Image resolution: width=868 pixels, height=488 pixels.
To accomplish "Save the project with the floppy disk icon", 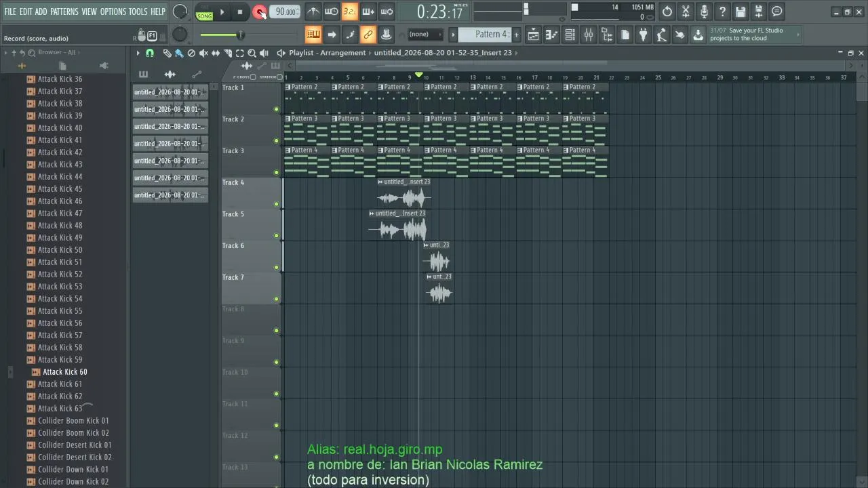I will (x=741, y=12).
